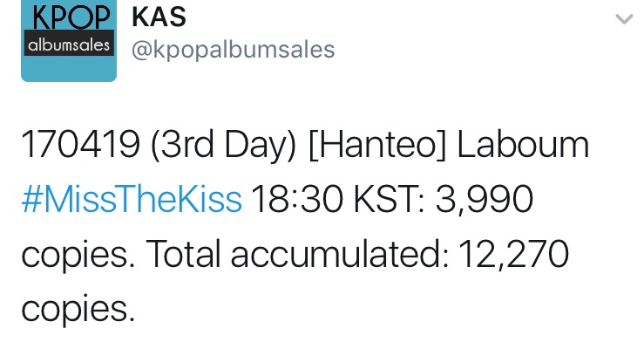
Task: Click the word copies before Total
Action: (x=78, y=257)
